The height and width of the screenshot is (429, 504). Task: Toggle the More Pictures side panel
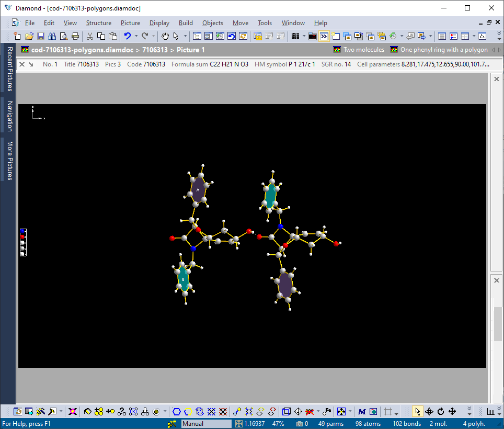[x=8, y=160]
